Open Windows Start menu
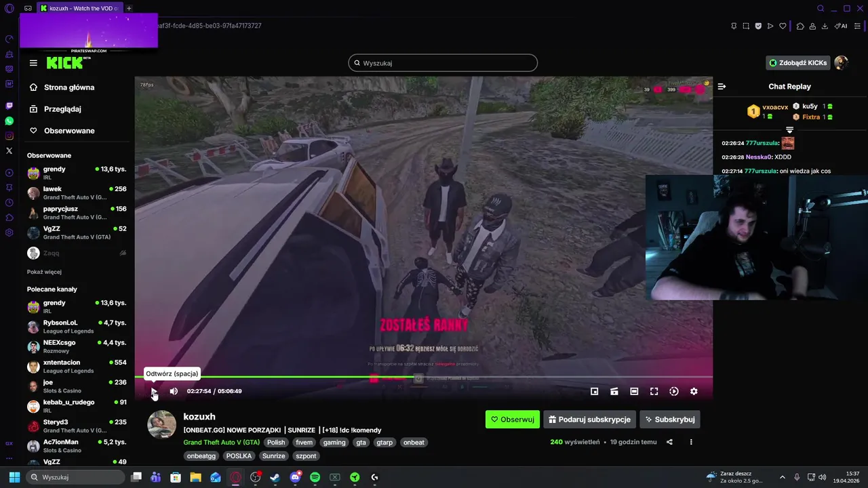The width and height of the screenshot is (868, 488). coord(14,477)
